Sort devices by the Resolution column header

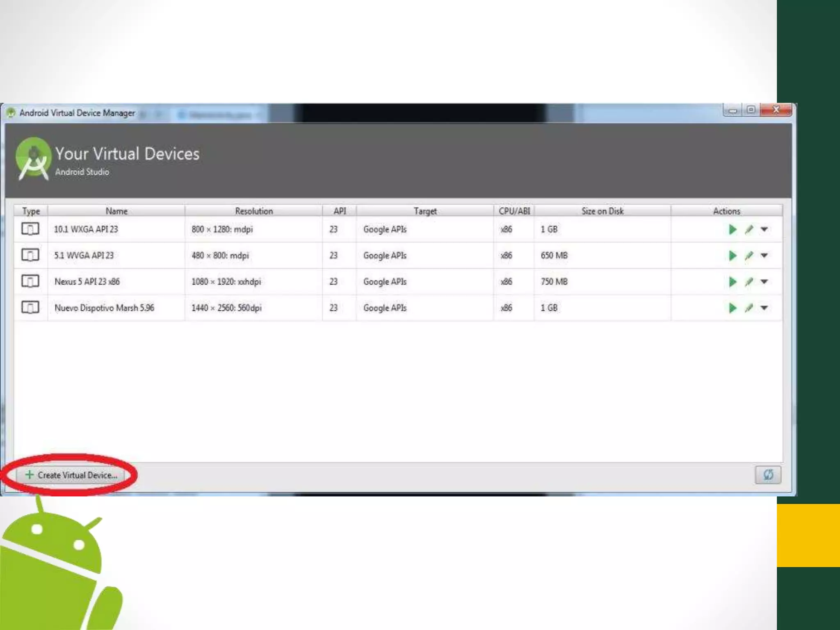pos(254,211)
